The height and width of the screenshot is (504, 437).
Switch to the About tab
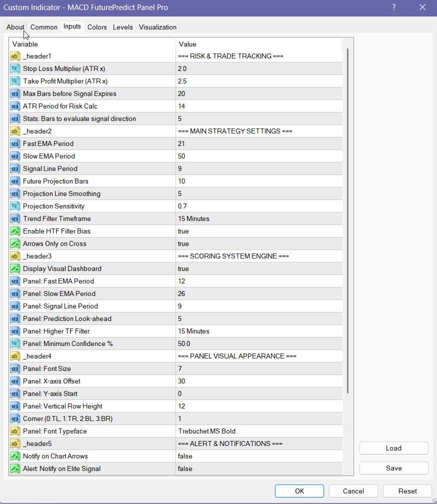(15, 27)
